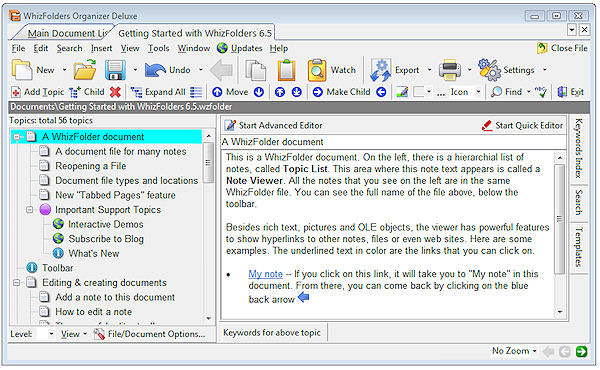The height and width of the screenshot is (370, 600).
Task: Open the Templates side tab
Action: tap(579, 247)
